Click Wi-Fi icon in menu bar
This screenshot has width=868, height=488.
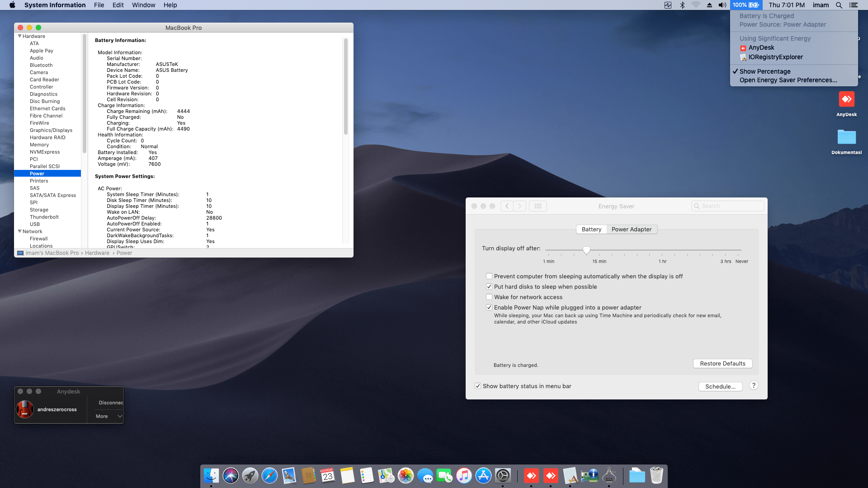(x=696, y=5)
